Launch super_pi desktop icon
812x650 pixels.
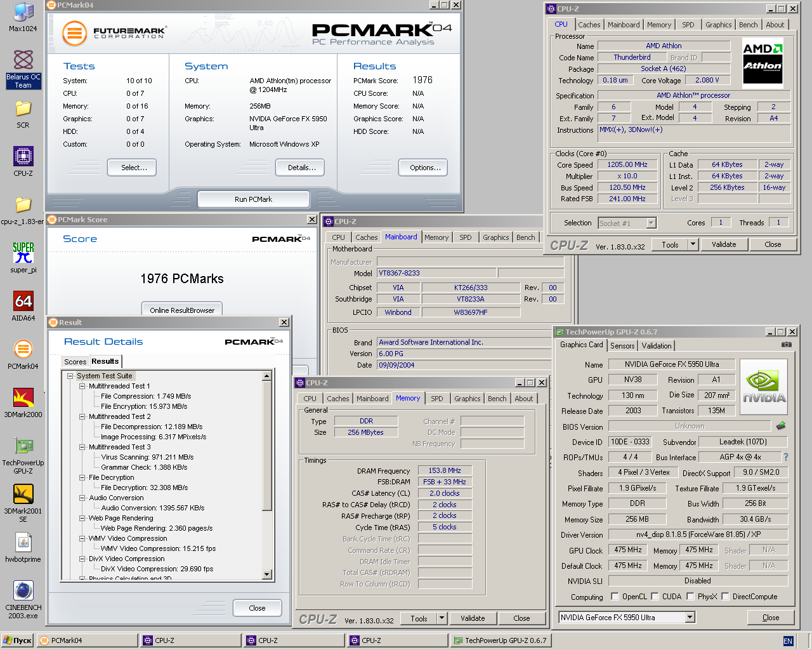(23, 257)
